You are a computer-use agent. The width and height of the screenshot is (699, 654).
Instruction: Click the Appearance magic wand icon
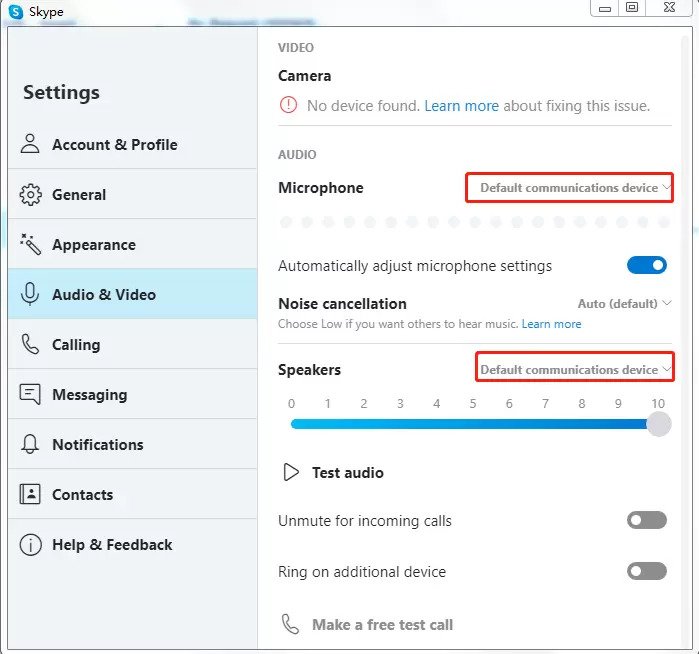(x=30, y=244)
